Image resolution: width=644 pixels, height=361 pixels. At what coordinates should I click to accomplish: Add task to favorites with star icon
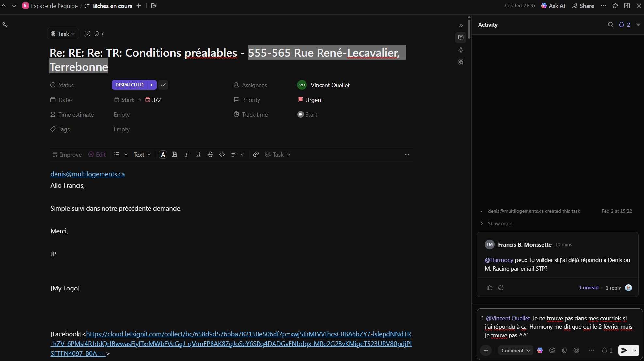(x=615, y=6)
